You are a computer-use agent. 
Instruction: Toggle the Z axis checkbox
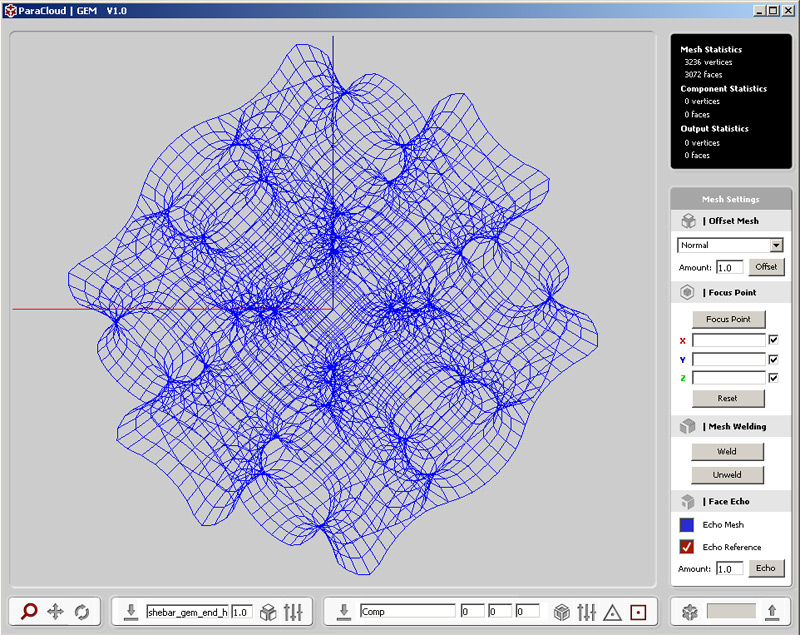tap(773, 378)
